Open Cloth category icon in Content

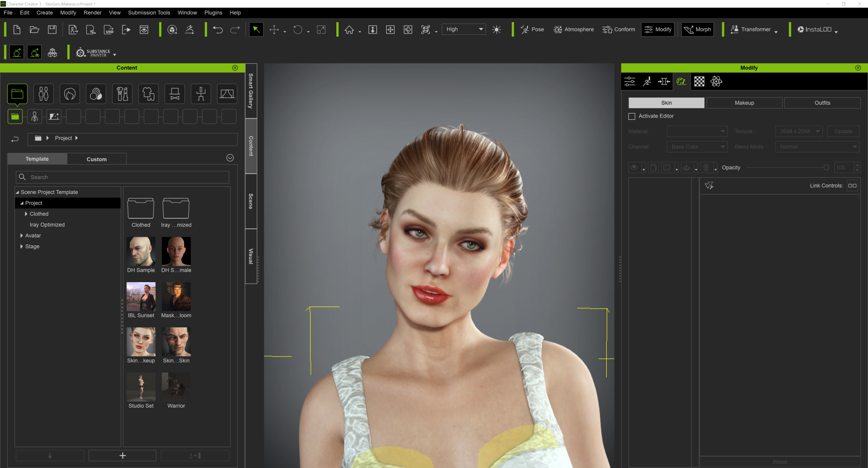coord(148,94)
